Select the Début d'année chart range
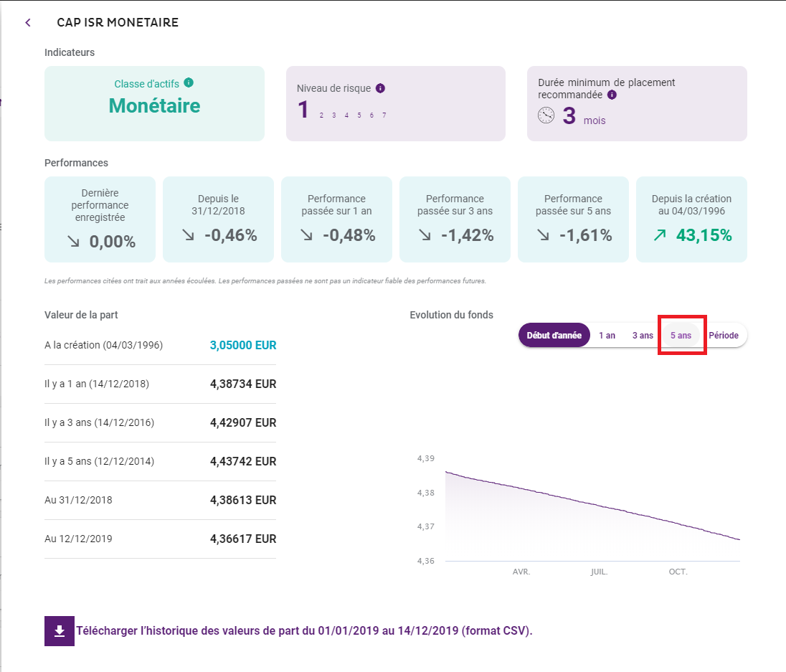Viewport: 786px width, 672px height. click(x=554, y=335)
